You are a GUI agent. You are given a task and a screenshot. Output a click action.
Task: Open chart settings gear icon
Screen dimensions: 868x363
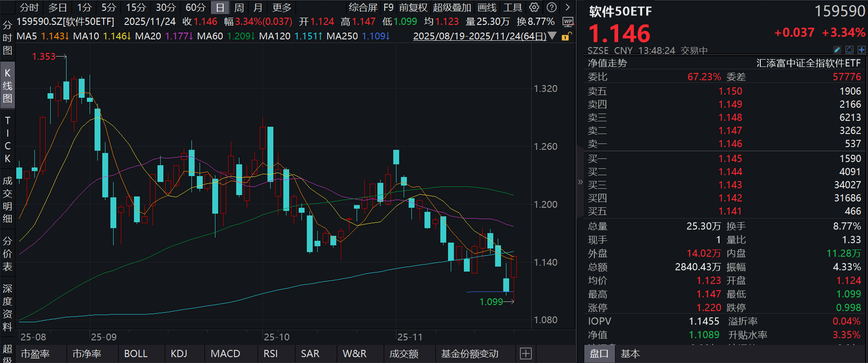(534, 7)
